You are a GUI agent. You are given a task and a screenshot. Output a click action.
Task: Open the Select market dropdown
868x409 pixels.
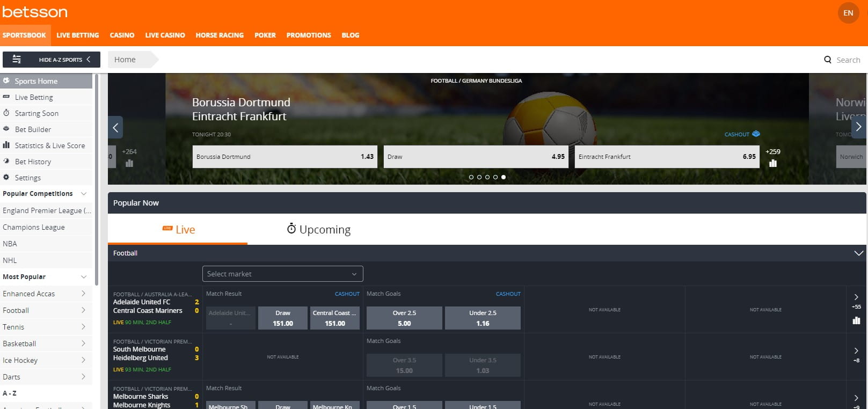coord(283,274)
